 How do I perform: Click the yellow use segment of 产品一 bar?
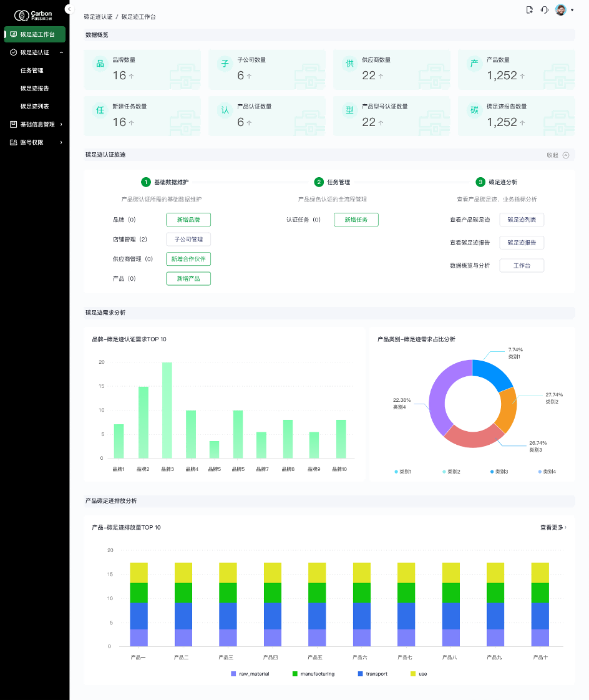point(139,573)
